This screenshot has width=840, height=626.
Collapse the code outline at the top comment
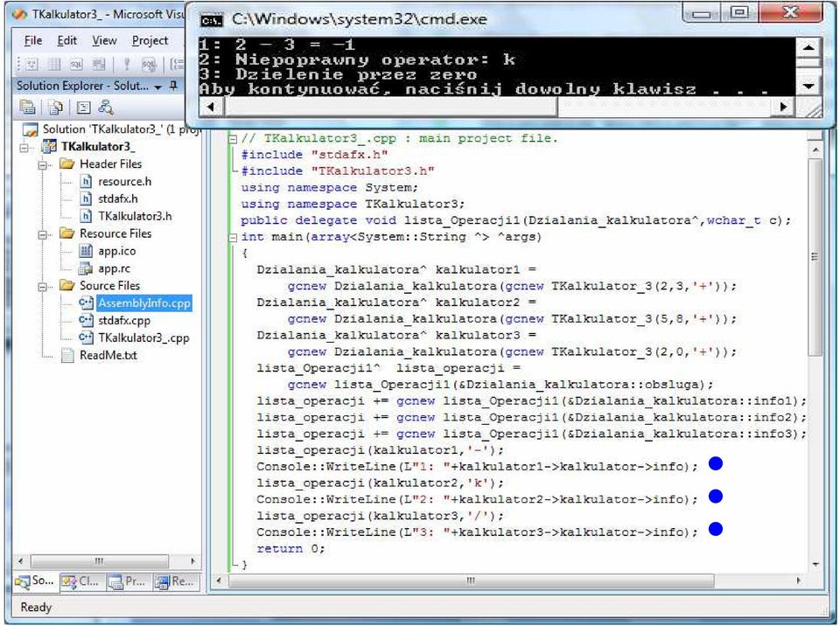[233, 139]
